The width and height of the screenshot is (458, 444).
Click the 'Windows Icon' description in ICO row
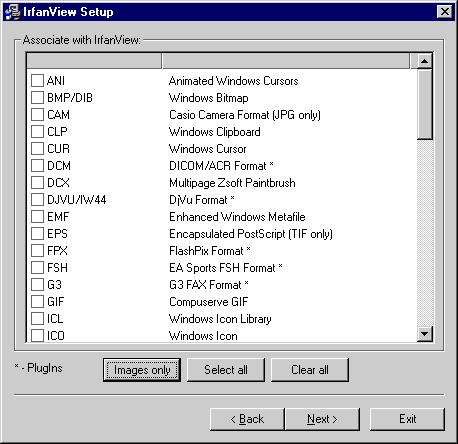[x=203, y=335]
